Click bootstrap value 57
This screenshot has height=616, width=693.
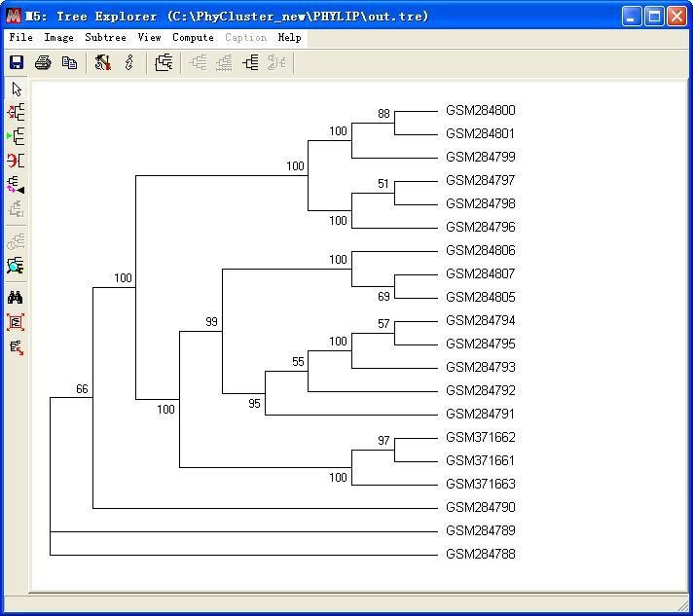383,324
